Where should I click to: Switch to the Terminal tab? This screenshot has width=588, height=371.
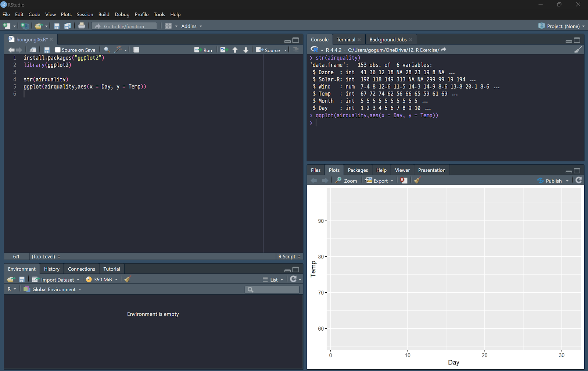click(x=346, y=40)
